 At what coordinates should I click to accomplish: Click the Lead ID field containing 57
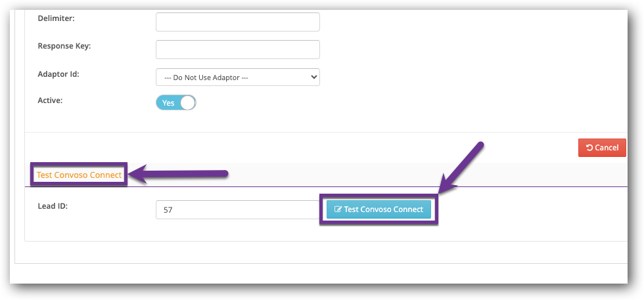point(238,209)
